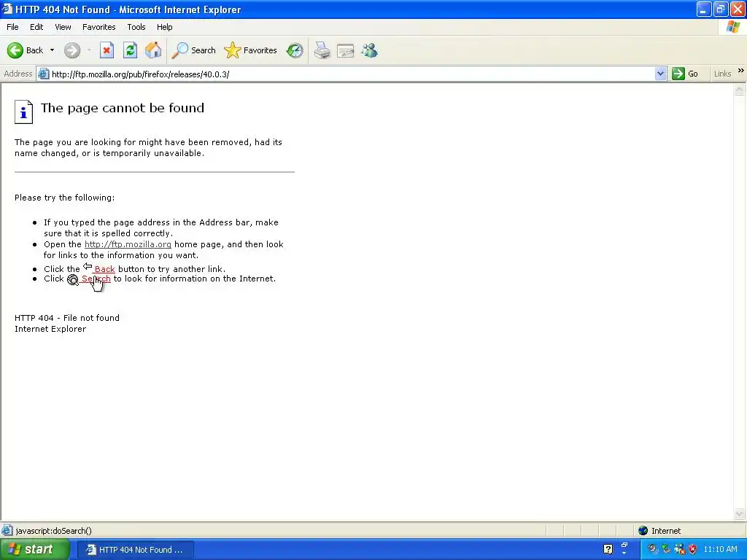Click the red Back link in page
This screenshot has height=560, width=747.
pyautogui.click(x=104, y=269)
